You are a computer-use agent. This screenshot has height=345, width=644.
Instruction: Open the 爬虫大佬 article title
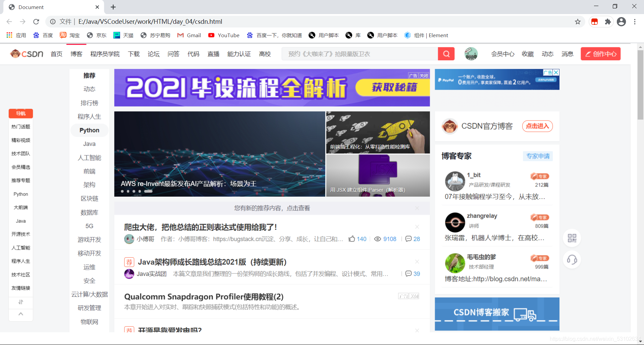coord(201,227)
